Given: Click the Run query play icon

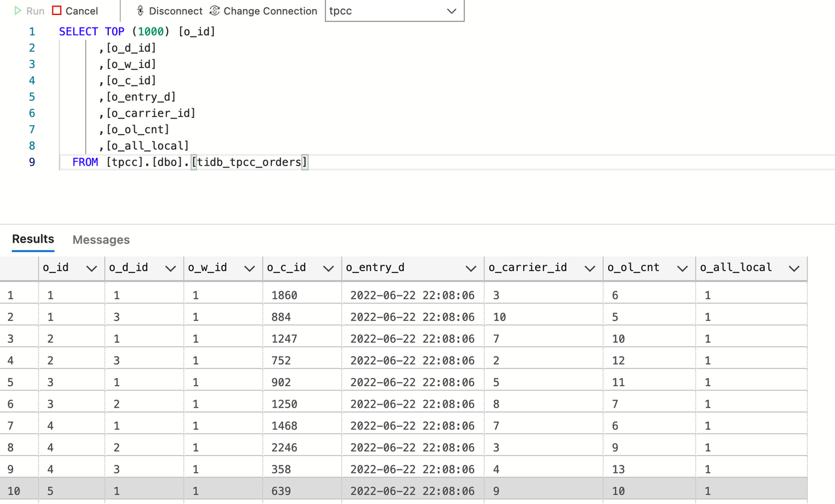Looking at the screenshot, I should click(18, 11).
